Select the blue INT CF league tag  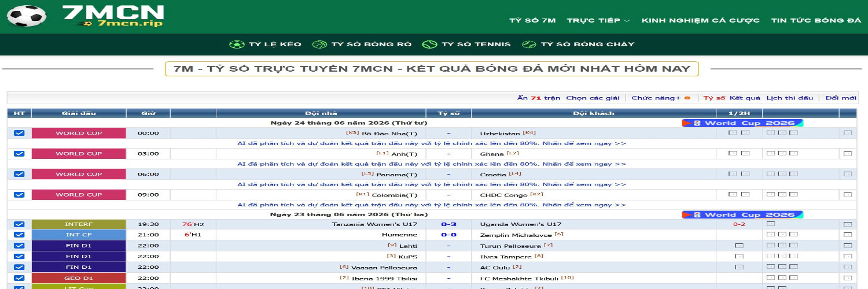(79, 235)
